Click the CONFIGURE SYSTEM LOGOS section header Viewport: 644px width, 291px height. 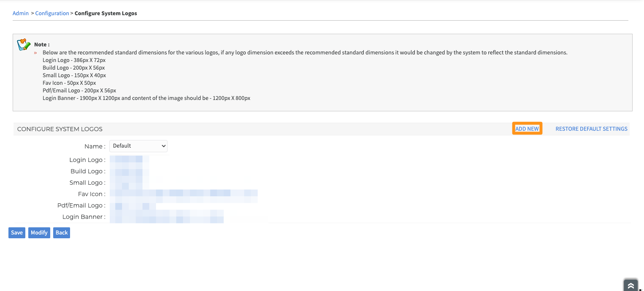click(x=60, y=129)
